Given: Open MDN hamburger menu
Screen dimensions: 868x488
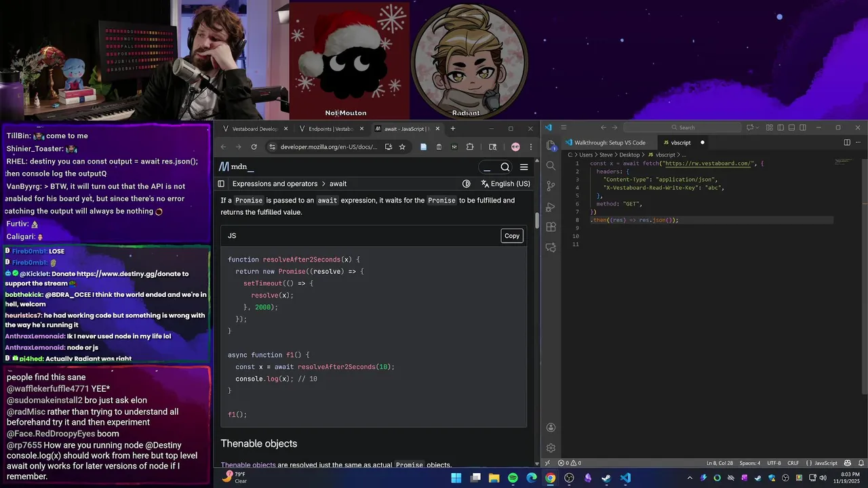Looking at the screenshot, I should (x=524, y=167).
